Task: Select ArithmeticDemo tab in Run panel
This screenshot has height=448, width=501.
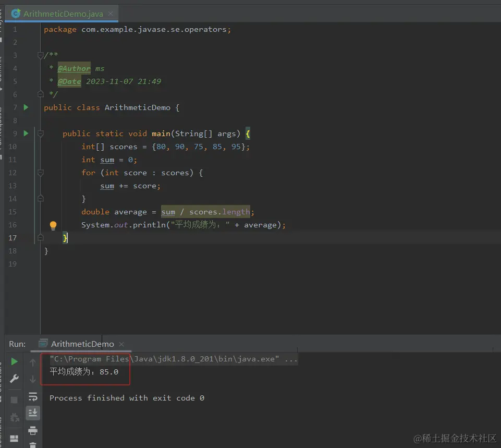Action: click(82, 344)
